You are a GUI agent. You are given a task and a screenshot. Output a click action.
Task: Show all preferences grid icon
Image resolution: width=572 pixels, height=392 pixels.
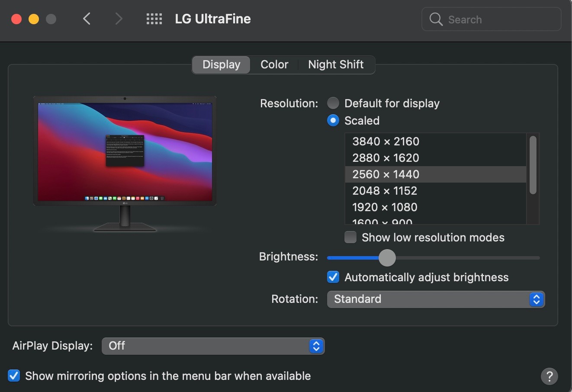tap(154, 19)
